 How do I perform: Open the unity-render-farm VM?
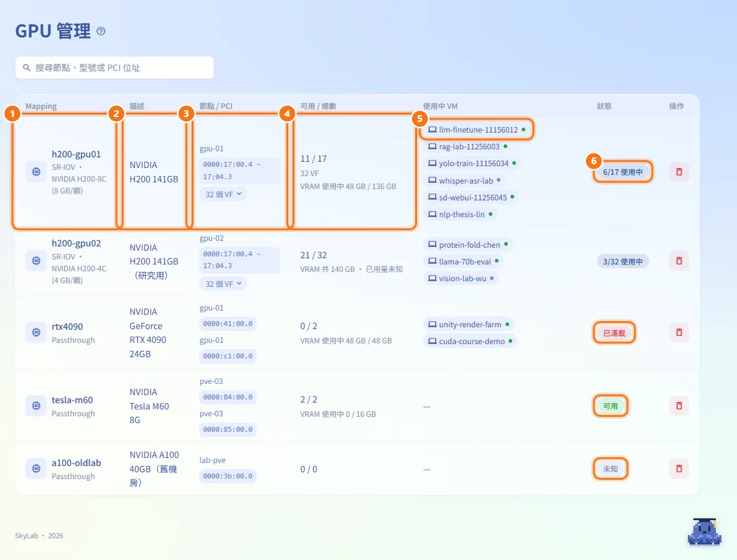point(469,325)
